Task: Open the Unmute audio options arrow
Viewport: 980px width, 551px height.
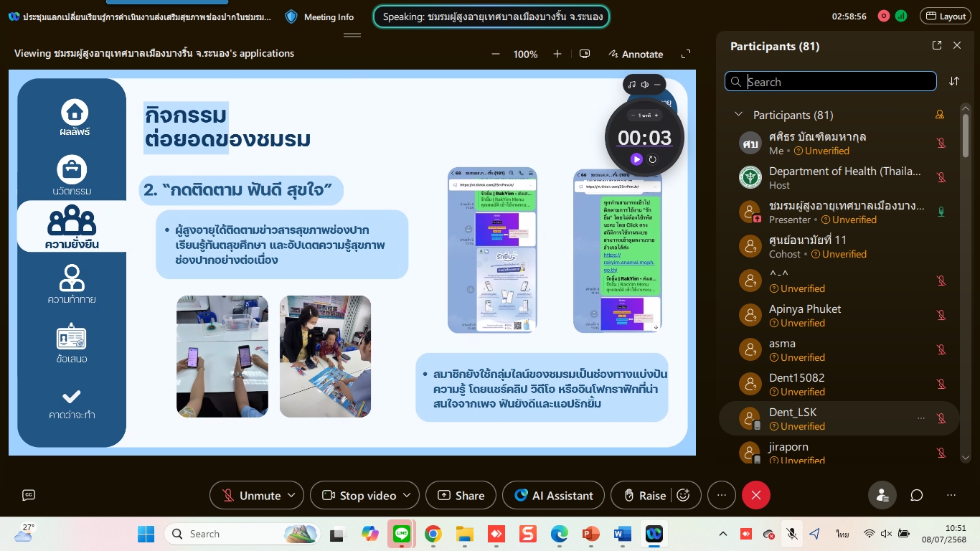Action: click(291, 495)
